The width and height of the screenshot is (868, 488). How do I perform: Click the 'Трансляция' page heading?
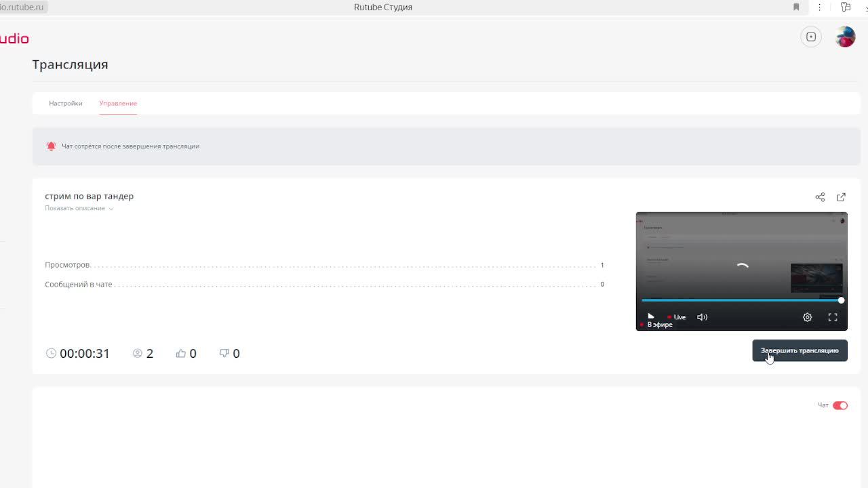71,64
